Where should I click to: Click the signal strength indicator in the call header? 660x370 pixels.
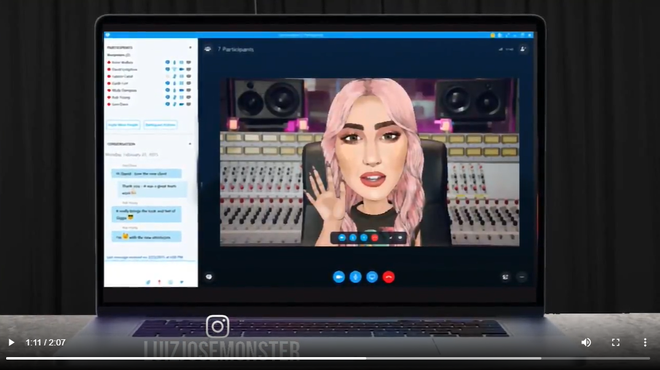[501, 49]
